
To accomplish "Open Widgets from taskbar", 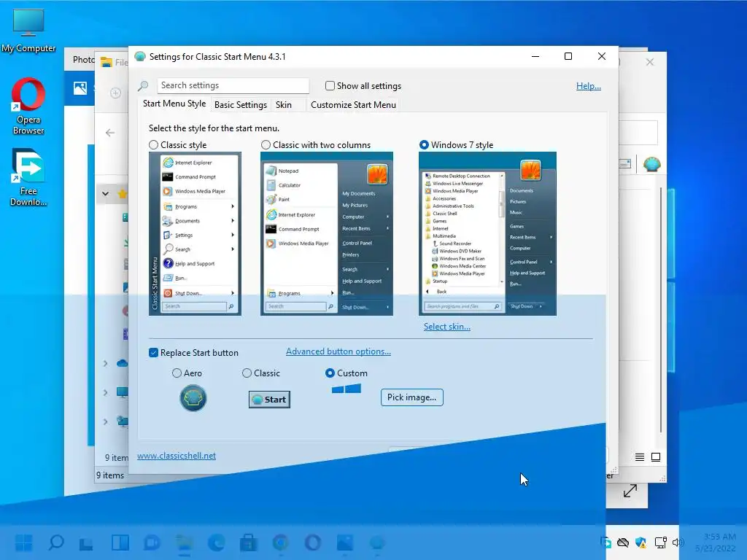I will click(120, 542).
